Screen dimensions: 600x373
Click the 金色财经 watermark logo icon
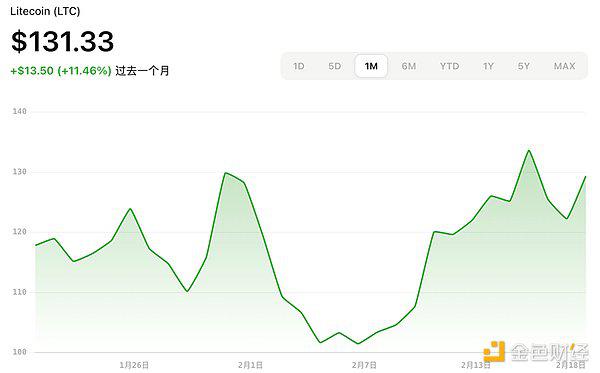[494, 351]
